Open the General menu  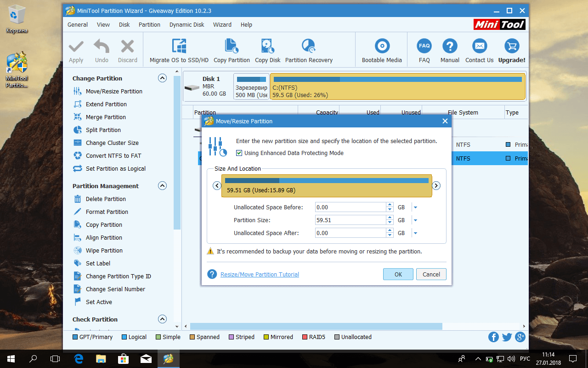tap(78, 25)
